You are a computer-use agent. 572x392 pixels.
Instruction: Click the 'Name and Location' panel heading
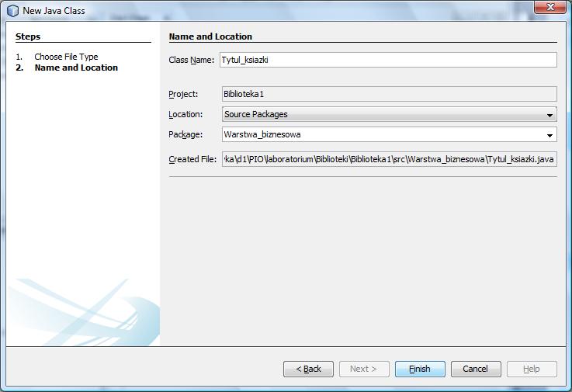pyautogui.click(x=210, y=36)
